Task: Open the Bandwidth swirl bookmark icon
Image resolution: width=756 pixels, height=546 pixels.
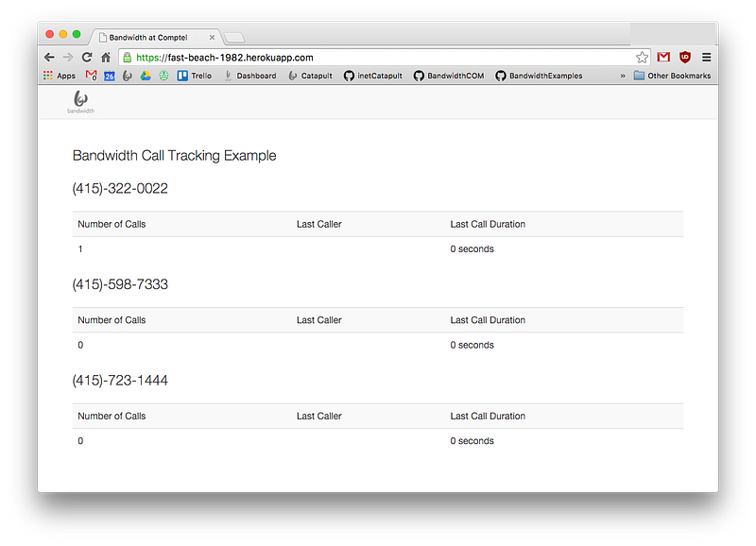Action: coord(128,76)
